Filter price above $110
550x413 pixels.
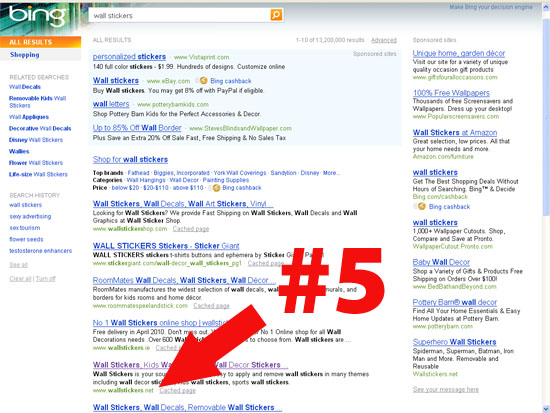(188, 188)
